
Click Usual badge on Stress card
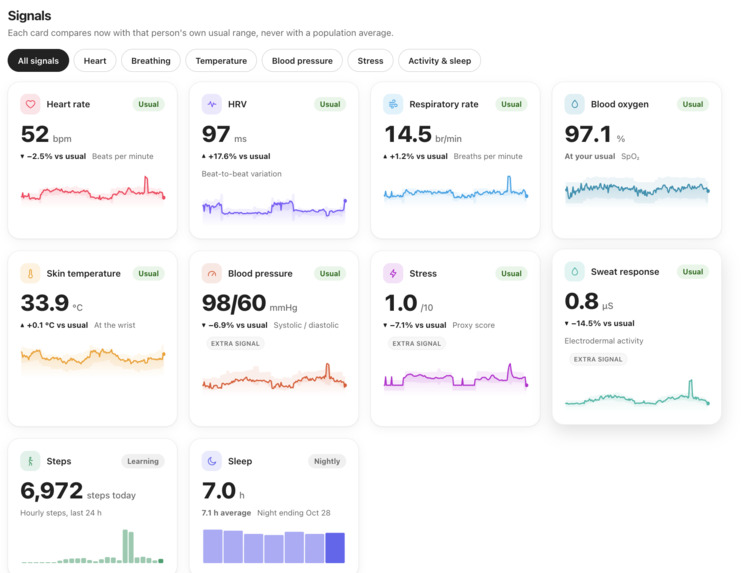pyautogui.click(x=511, y=274)
